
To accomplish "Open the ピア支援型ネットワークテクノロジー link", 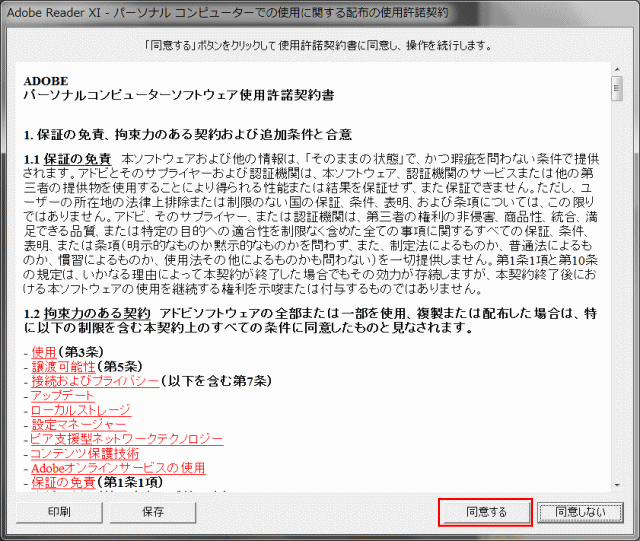I will coord(127,439).
